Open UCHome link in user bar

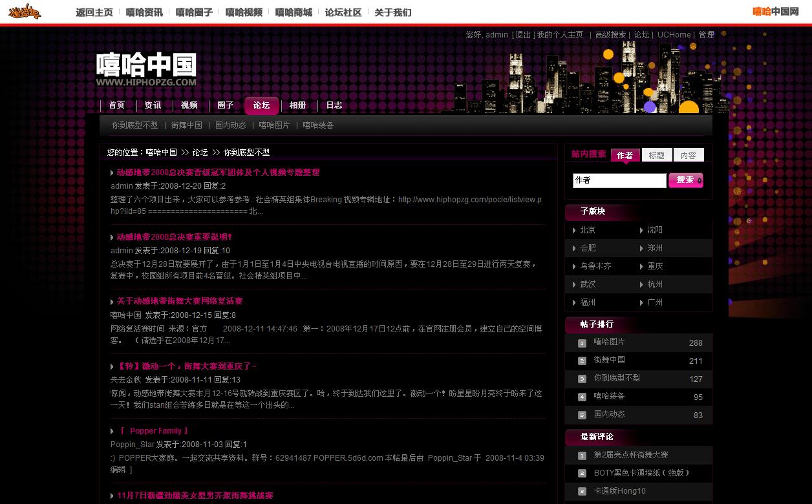[x=674, y=35]
